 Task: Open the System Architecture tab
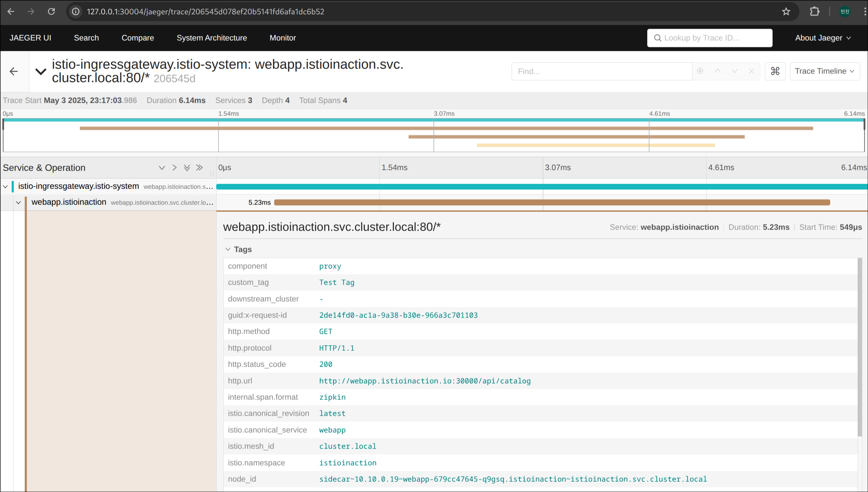(212, 38)
